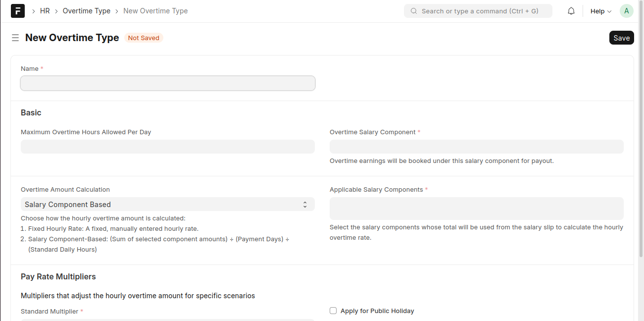Click the New Overtime Type page title
This screenshot has height=321, width=644.
[72, 38]
